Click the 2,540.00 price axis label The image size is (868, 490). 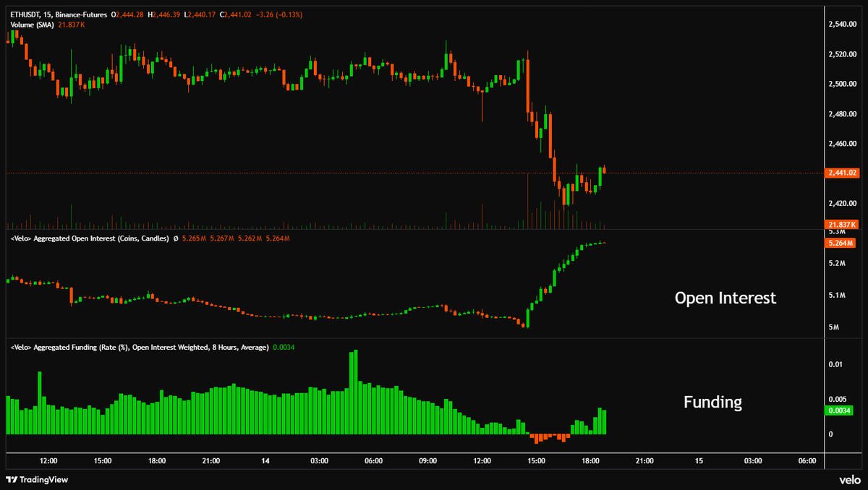(842, 25)
